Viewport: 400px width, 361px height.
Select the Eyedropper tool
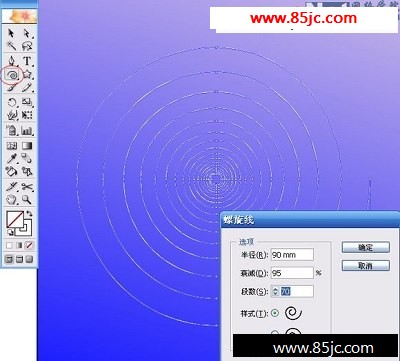(x=12, y=158)
